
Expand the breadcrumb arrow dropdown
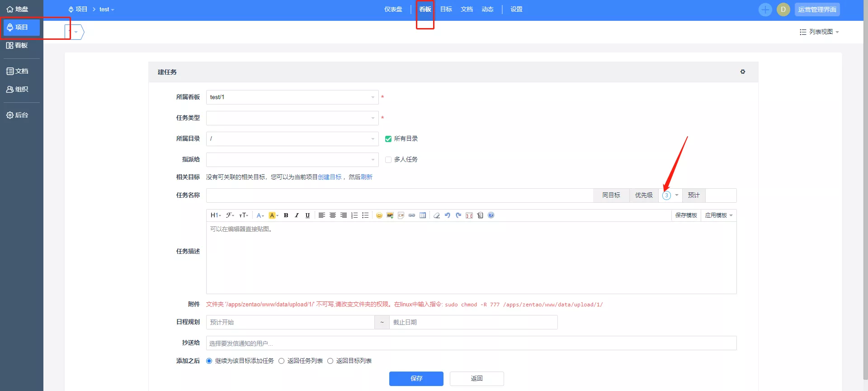coord(76,32)
